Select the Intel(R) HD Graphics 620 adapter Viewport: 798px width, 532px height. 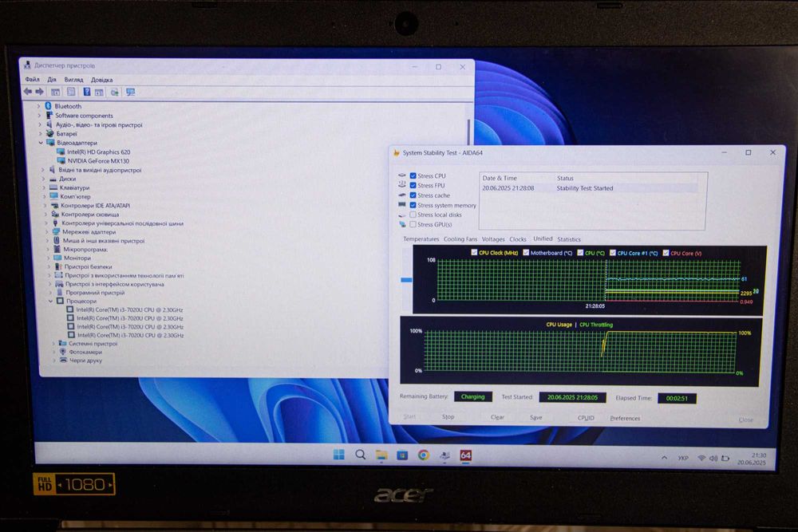(x=93, y=152)
